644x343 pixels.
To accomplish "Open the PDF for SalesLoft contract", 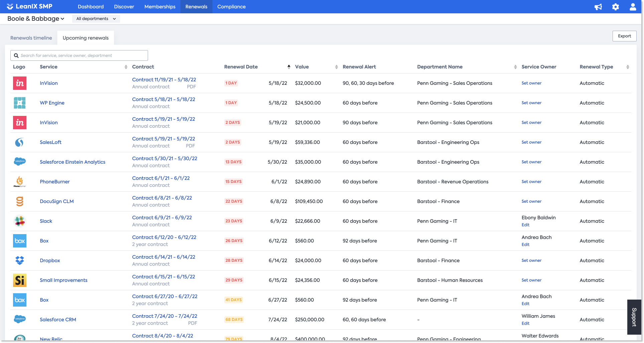I will pos(190,146).
